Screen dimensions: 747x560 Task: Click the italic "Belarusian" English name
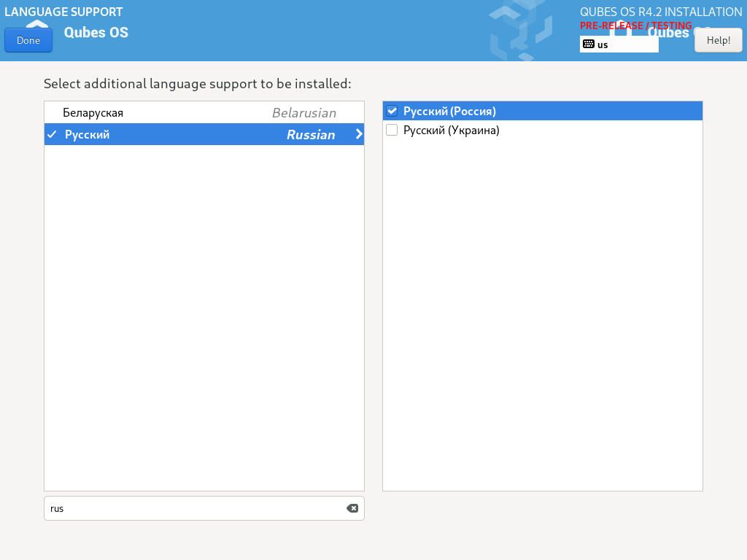coord(303,113)
